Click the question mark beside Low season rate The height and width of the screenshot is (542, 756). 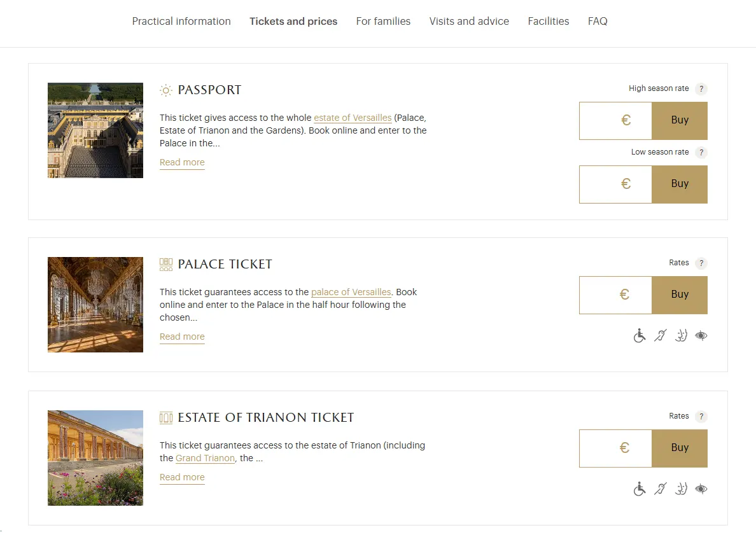click(x=701, y=153)
